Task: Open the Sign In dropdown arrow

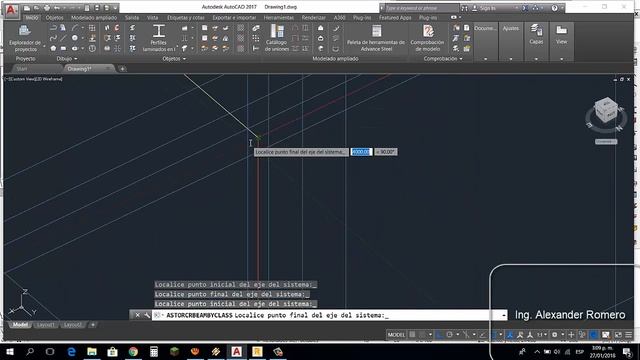Action: tap(516, 8)
